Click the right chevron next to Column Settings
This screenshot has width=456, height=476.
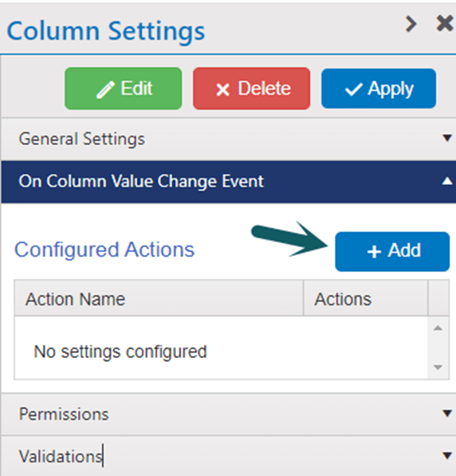(411, 24)
